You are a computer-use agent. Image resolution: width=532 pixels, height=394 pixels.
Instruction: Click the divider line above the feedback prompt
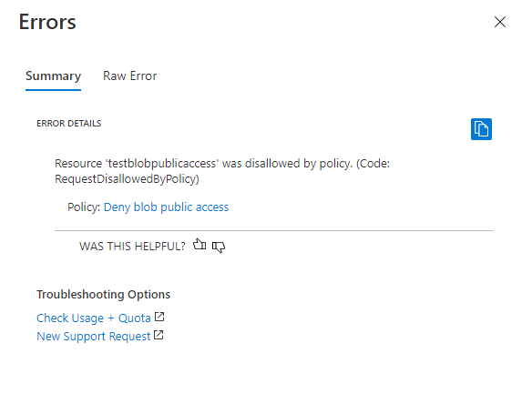point(273,231)
